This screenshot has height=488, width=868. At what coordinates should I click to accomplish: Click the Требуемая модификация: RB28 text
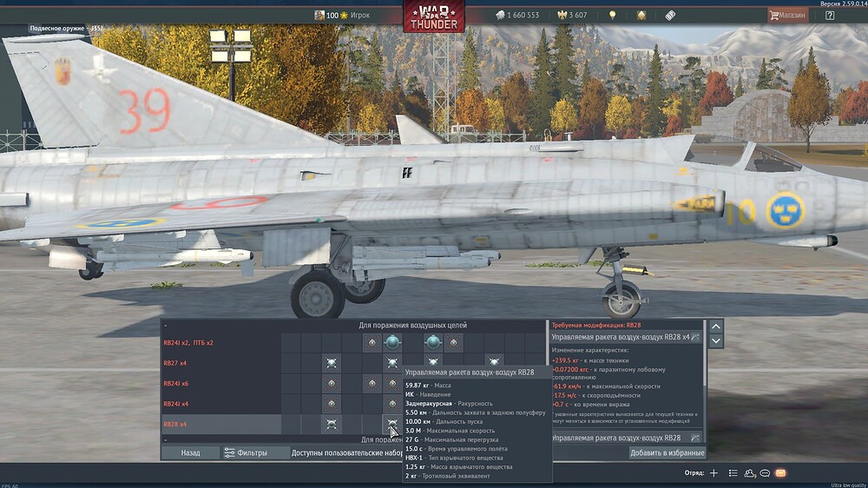point(596,326)
